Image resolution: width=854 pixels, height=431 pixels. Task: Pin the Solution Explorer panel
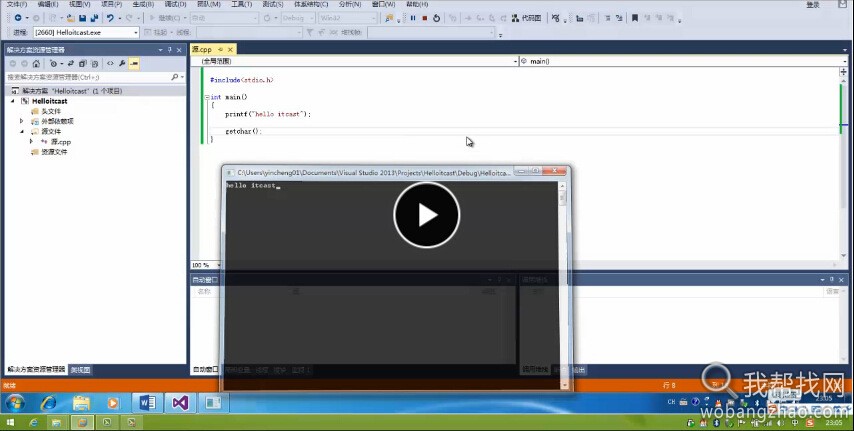169,50
